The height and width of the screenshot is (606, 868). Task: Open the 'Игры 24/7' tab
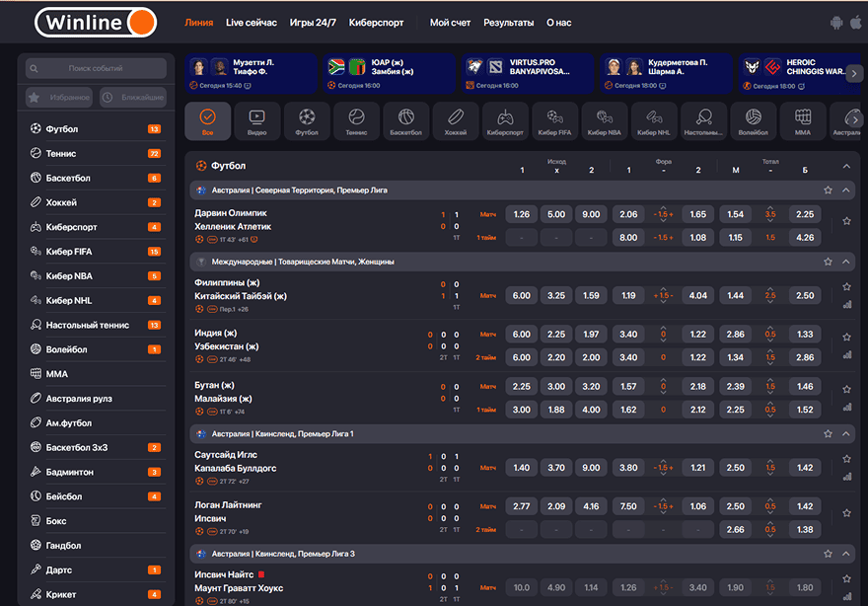313,23
